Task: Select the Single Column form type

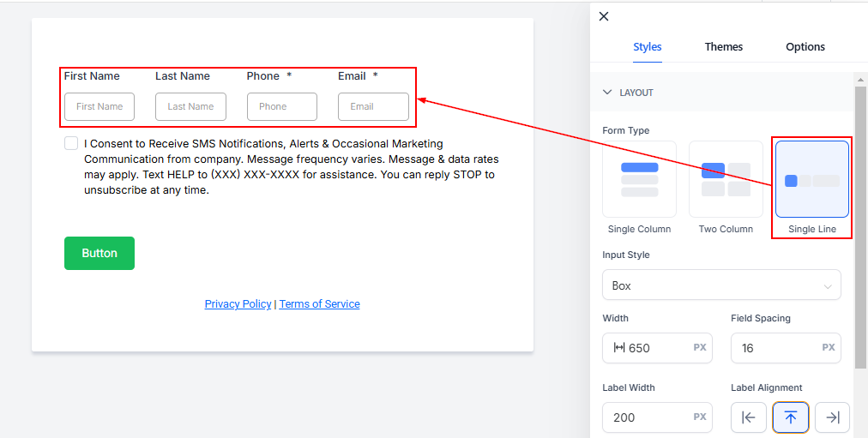Action: (x=639, y=179)
